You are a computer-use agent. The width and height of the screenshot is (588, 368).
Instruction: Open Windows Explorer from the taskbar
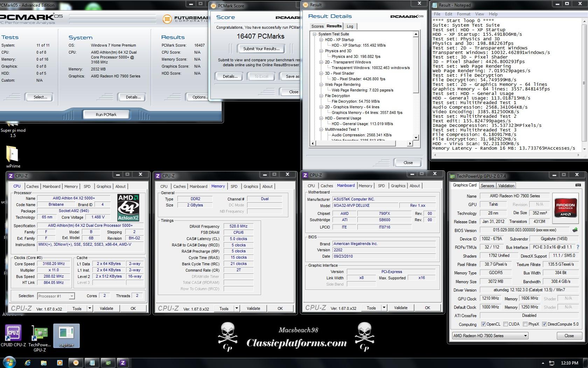pyautogui.click(x=43, y=363)
